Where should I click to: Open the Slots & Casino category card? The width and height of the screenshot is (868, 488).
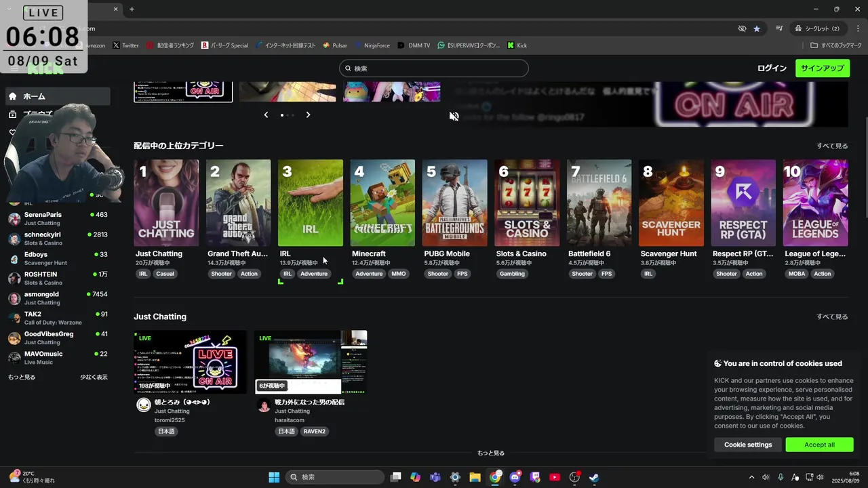pos(527,203)
